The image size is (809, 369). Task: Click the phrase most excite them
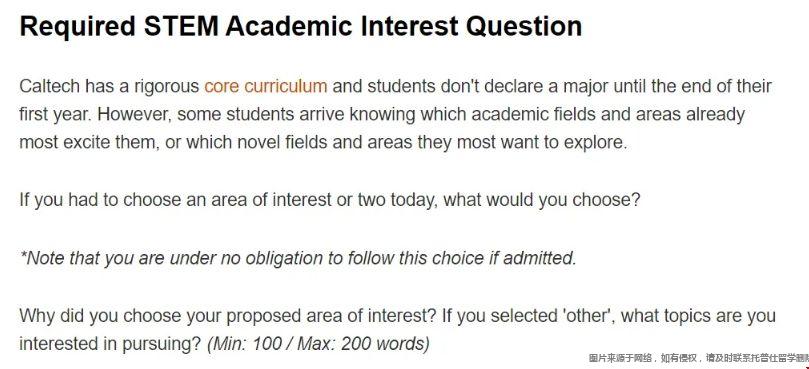click(x=87, y=143)
